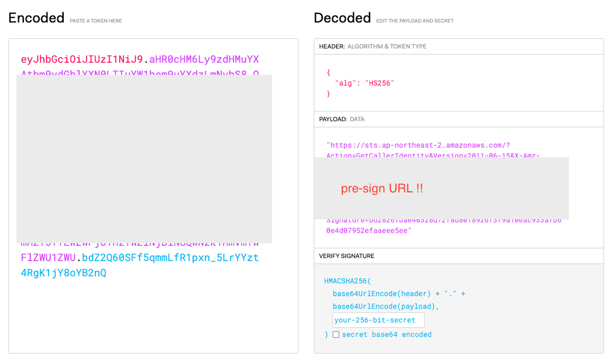Click the Encoded heading
This screenshot has width=612, height=364.
point(36,18)
